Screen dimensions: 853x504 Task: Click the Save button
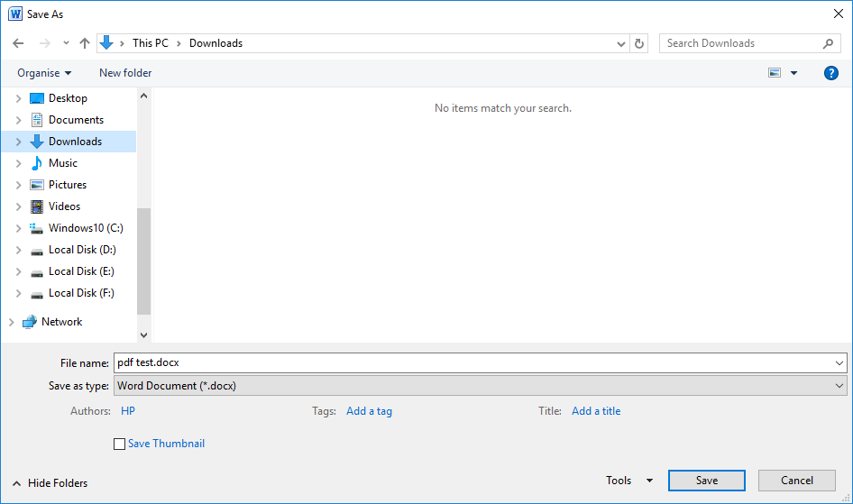click(707, 481)
